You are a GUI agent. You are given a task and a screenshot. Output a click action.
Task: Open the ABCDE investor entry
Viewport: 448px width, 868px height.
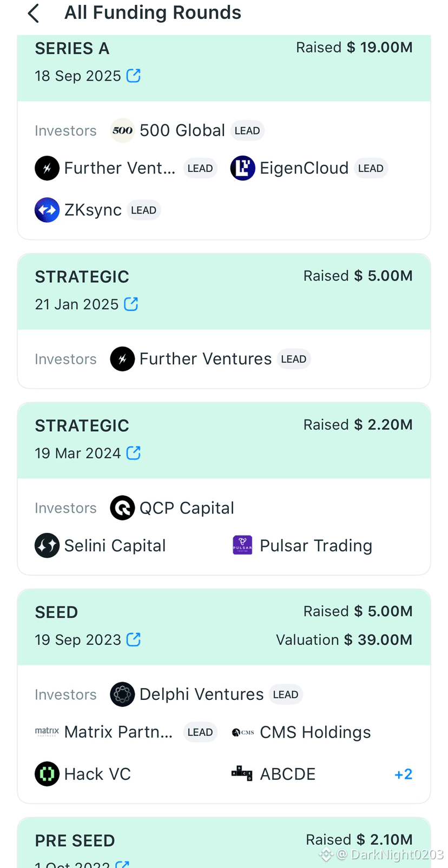click(x=288, y=774)
